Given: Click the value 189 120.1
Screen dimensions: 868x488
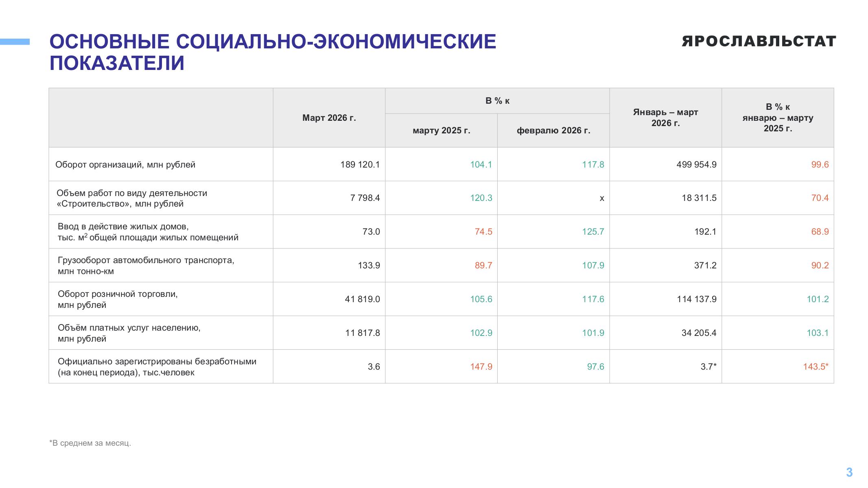Looking at the screenshot, I should coord(360,165).
